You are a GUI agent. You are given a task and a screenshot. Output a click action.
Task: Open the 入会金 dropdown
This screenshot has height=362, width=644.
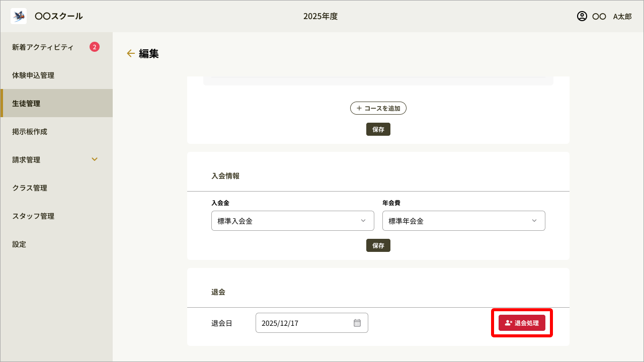point(292,221)
